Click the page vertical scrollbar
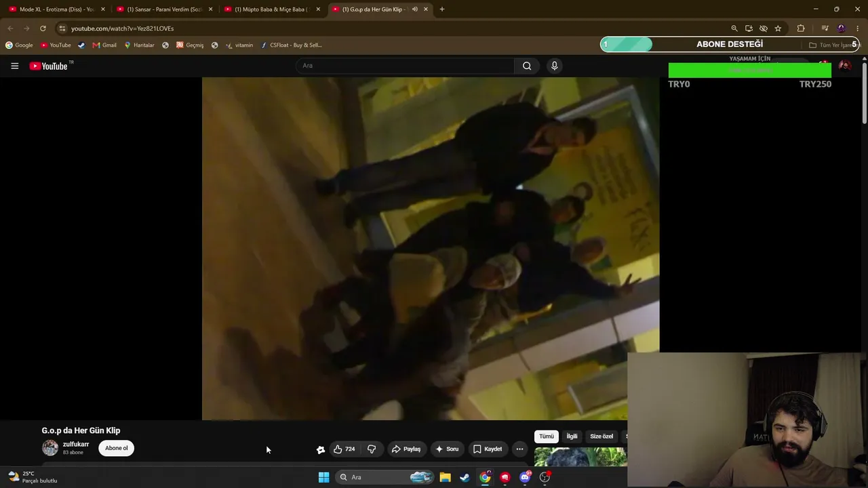The image size is (868, 488). click(x=864, y=95)
